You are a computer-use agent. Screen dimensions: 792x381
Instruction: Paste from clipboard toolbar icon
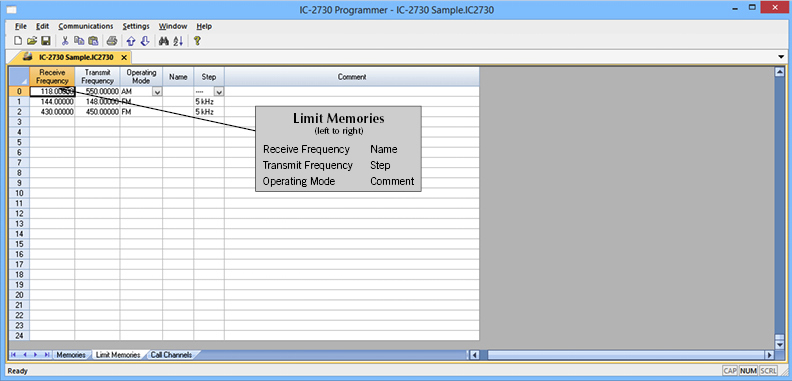click(x=93, y=41)
